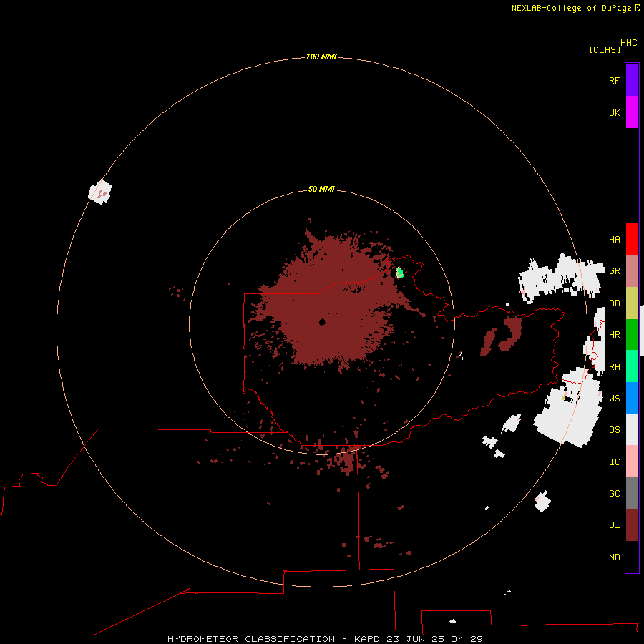Click the 'BI' legend label
Screen dimensions: 644x644
point(614,525)
